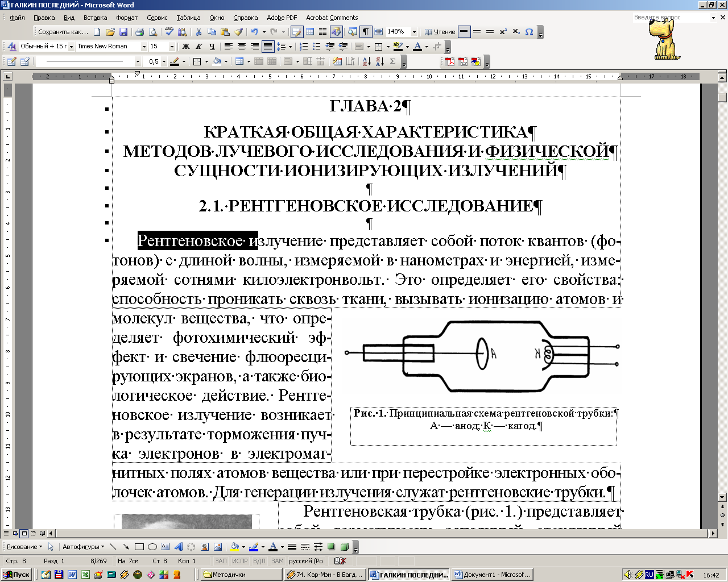The width and height of the screenshot is (728, 582).
Task: Run spelling and grammar check
Action: [169, 32]
